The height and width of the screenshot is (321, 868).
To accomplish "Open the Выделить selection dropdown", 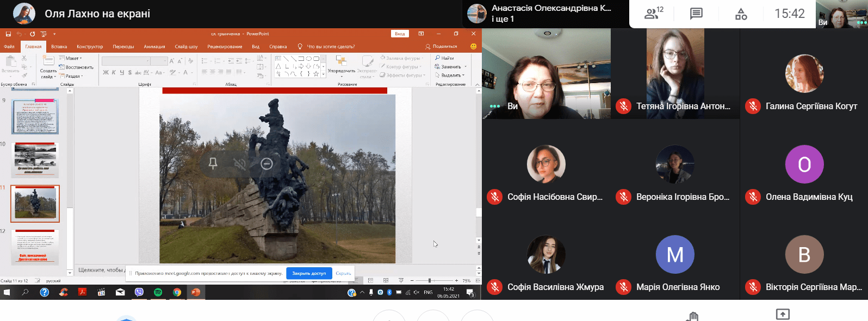I will [x=450, y=75].
